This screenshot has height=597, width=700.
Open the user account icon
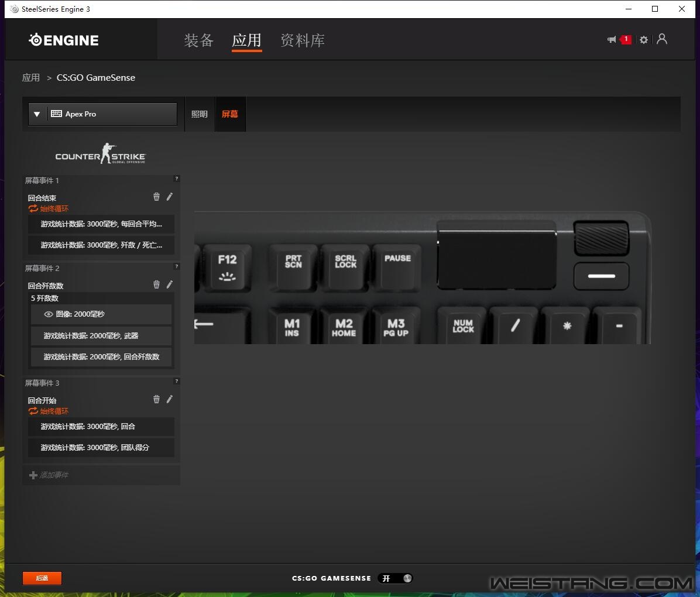(x=662, y=39)
